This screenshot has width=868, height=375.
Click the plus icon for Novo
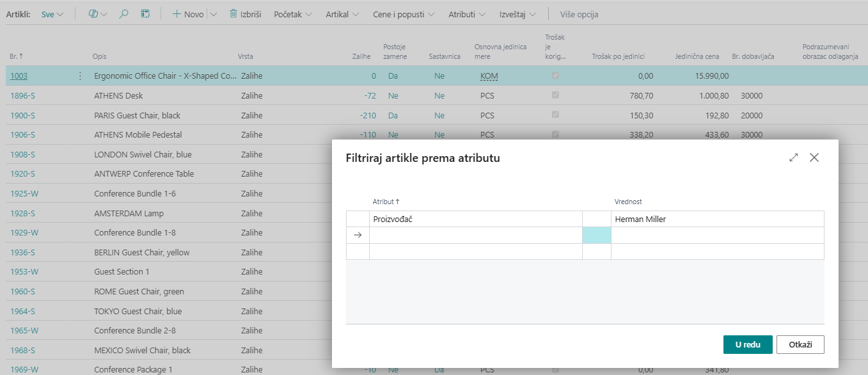(x=177, y=14)
